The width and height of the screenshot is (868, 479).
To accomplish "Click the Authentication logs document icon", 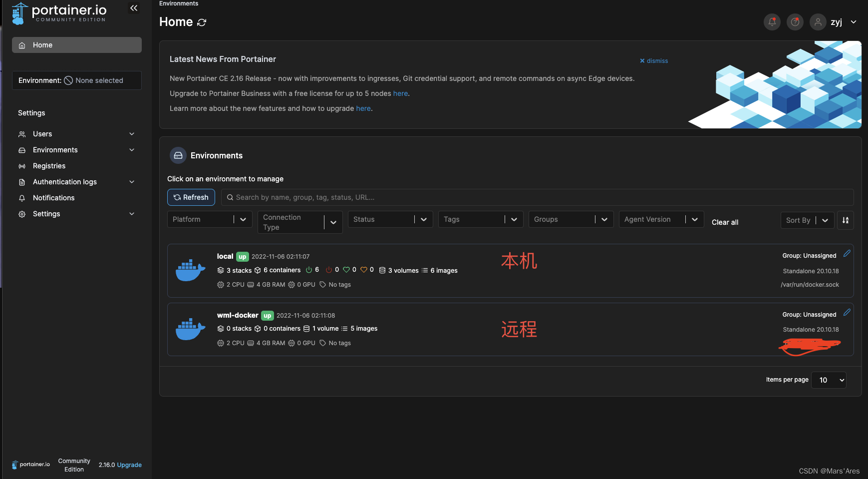I will tap(22, 182).
